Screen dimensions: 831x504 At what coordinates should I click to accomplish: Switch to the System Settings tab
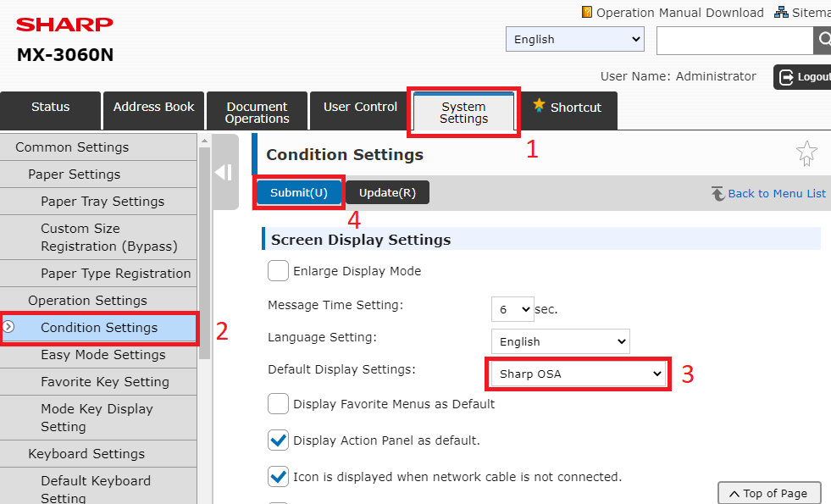(463, 113)
